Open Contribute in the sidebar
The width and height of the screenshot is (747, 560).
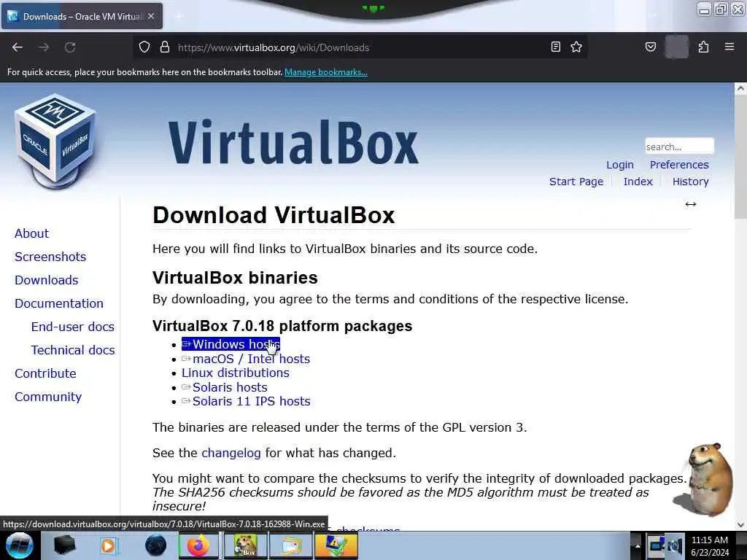click(x=45, y=373)
